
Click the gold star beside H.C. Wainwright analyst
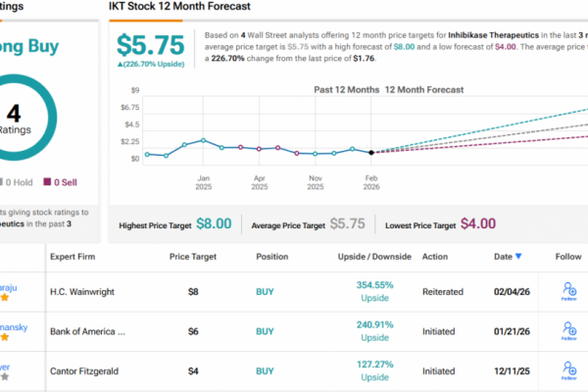coord(5,299)
